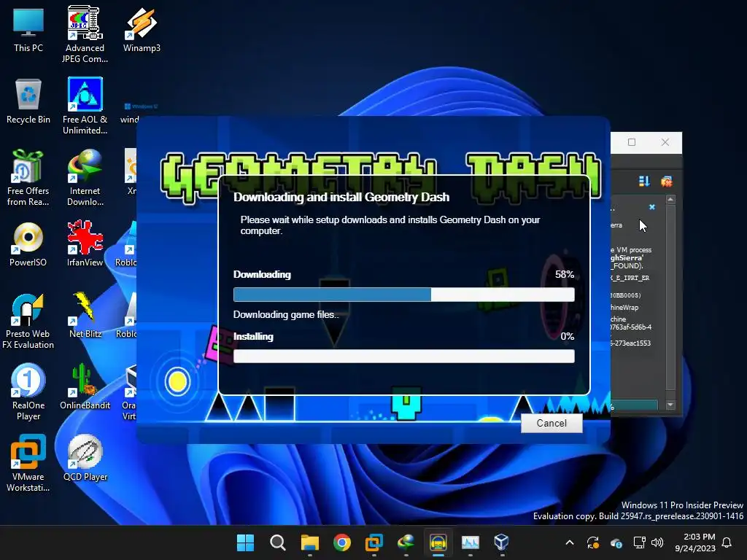Viewport: 747px width, 560px height.
Task: Click the OneDrive cloud tray icon
Action: click(x=616, y=542)
